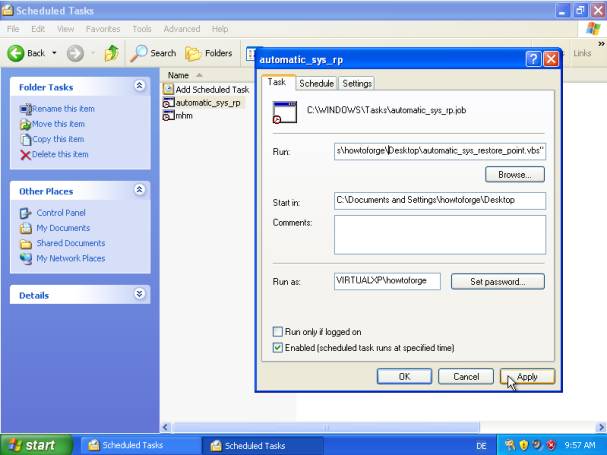
Task: Open the View menu
Action: tap(65, 29)
